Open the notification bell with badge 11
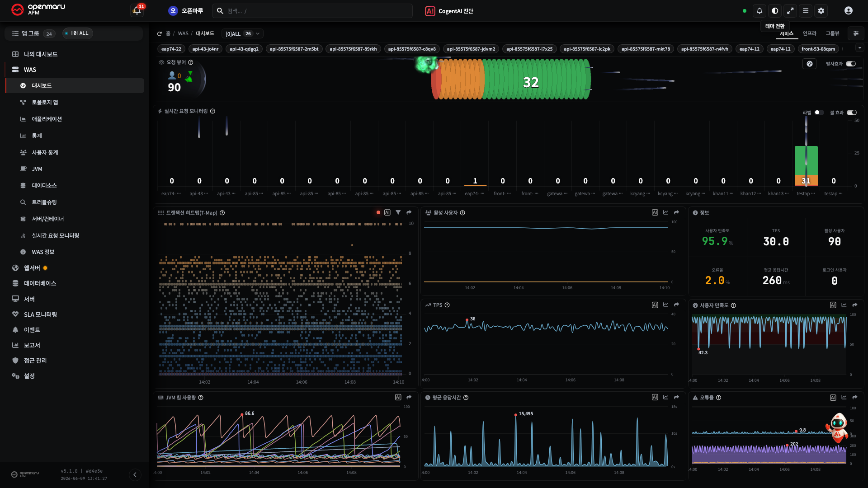 pyautogui.click(x=137, y=10)
